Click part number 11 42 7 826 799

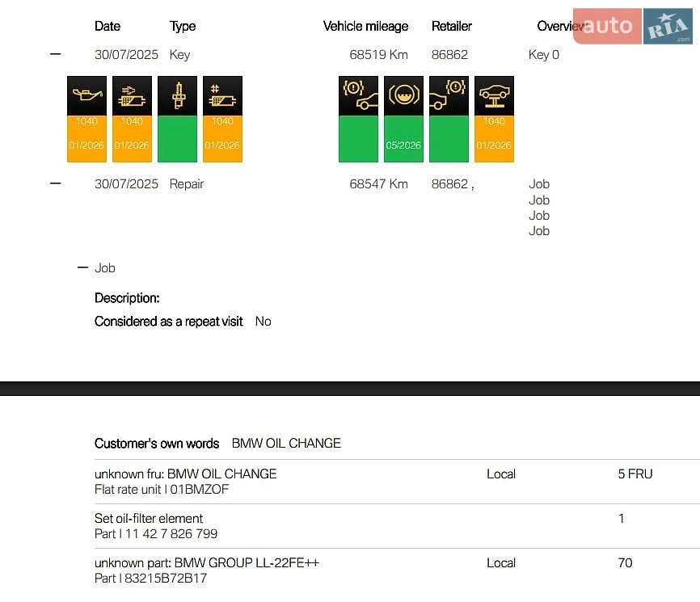171,534
